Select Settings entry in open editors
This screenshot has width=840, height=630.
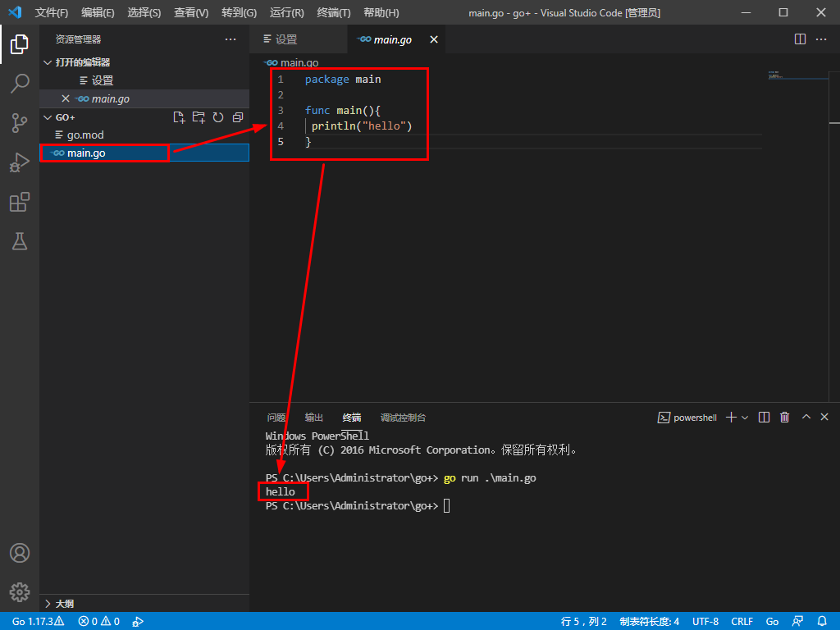(144, 80)
